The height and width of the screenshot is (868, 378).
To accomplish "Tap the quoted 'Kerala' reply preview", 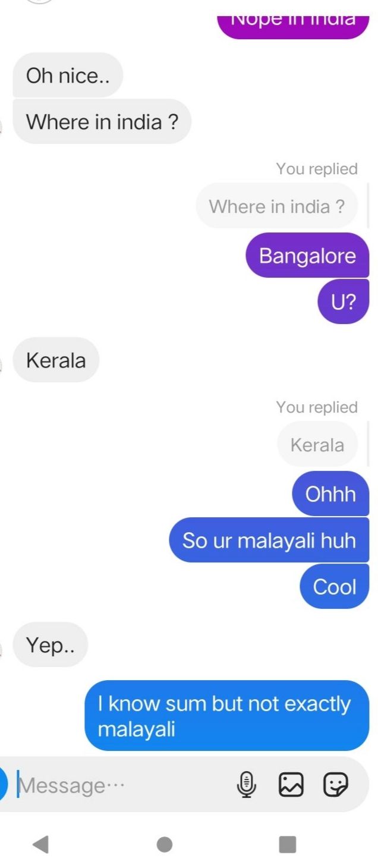I will tap(317, 445).
